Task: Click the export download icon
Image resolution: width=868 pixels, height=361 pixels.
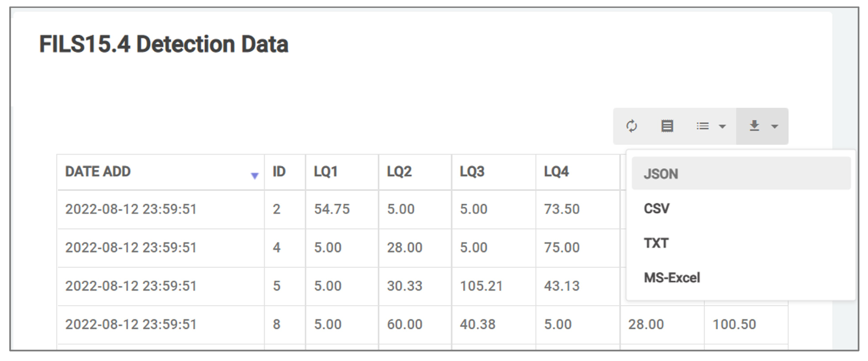Action: pyautogui.click(x=754, y=126)
